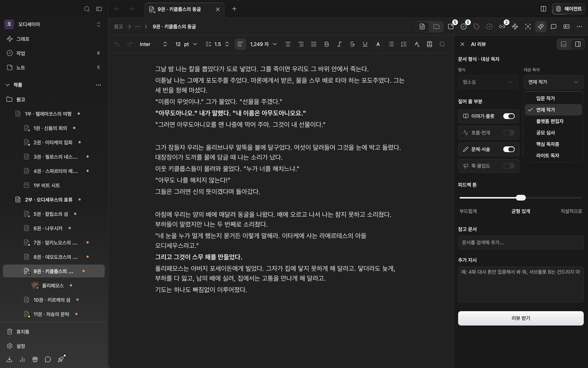Open the tag icon in header
Viewport: 588px width, 368px height.
[477, 27]
